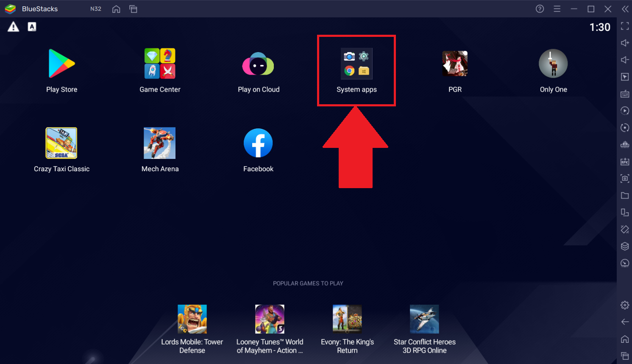The width and height of the screenshot is (632, 364).
Task: Select Lords Mobile: Tower Defense thumbnail
Action: [192, 319]
